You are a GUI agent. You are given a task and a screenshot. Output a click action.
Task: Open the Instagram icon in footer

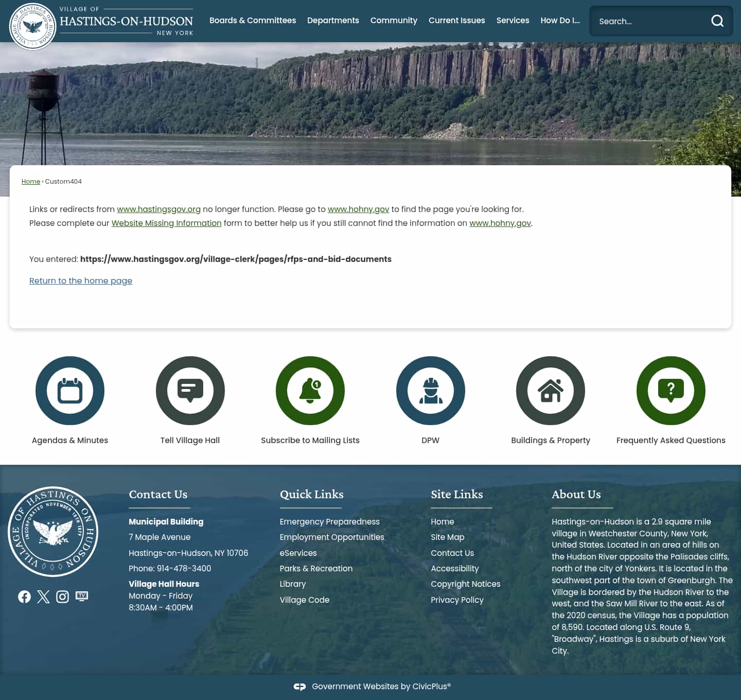click(62, 597)
